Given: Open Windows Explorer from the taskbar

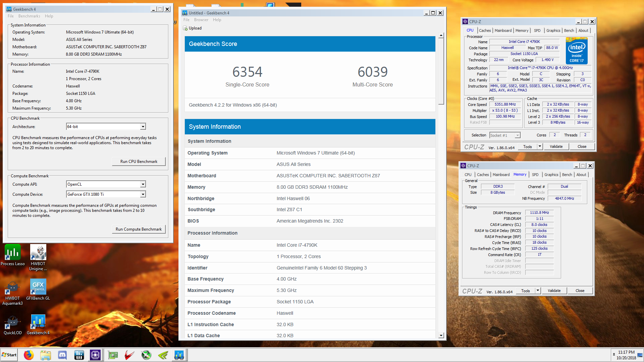Looking at the screenshot, I should pyautogui.click(x=46, y=355).
